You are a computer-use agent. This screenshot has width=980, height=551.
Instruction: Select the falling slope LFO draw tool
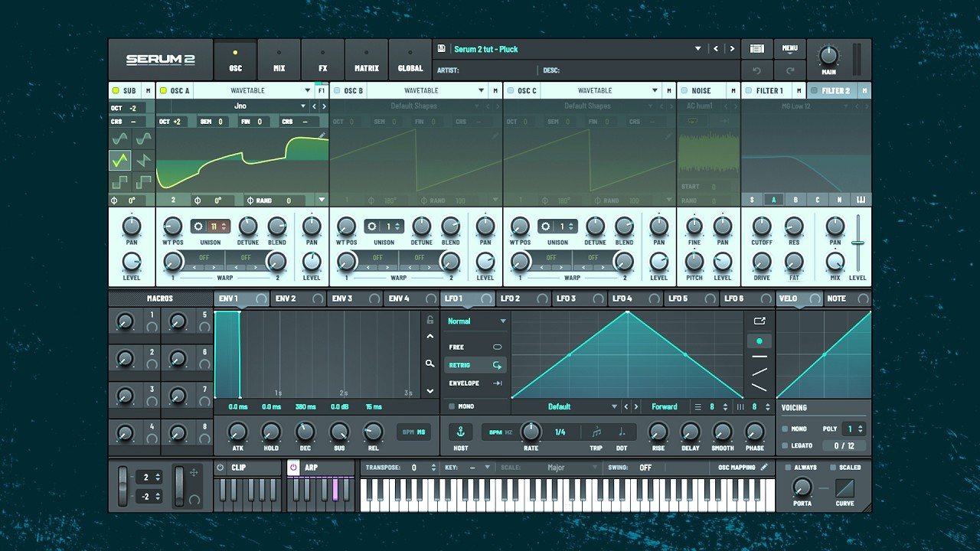pos(759,387)
